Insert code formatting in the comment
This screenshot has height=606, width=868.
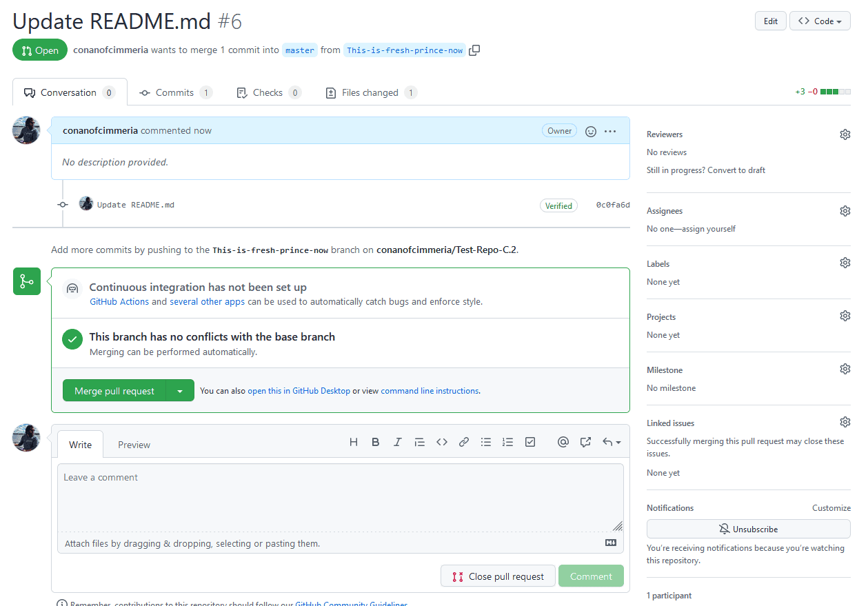(442, 442)
